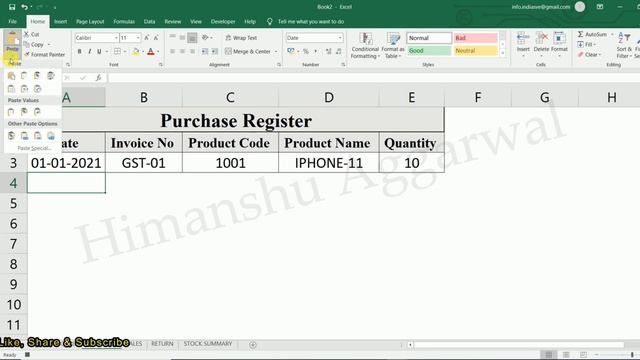Click the Delete cells button
This screenshot has height=360, width=640.
coord(541,43)
